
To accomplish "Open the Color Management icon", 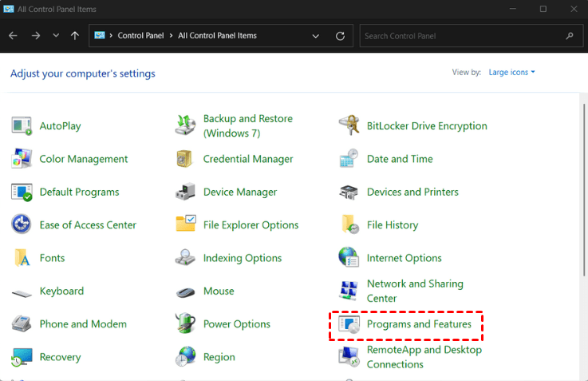I will coord(22,159).
